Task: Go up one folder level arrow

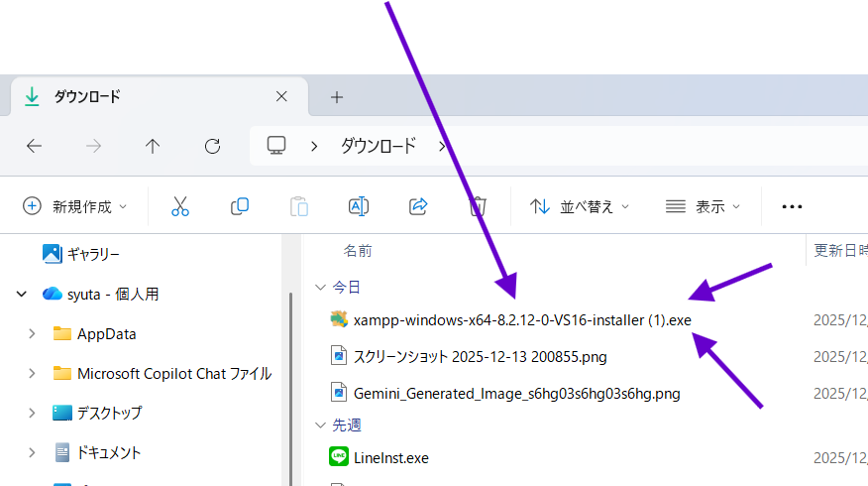Action: pyautogui.click(x=153, y=146)
